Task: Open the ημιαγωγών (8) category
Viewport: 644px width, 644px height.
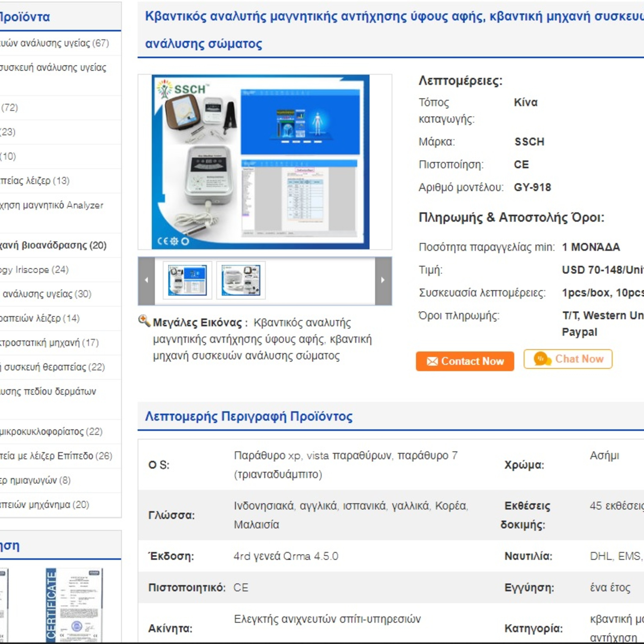Action: (x=35, y=480)
